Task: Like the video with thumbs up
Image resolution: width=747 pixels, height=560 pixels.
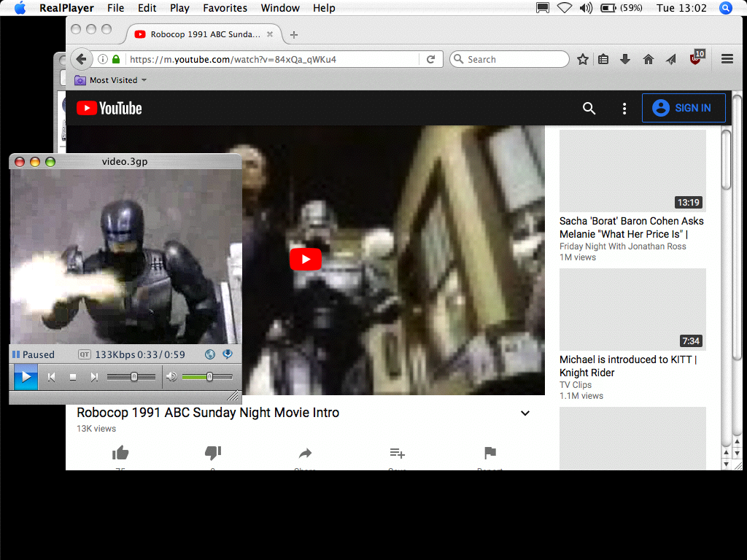Action: coord(120,453)
